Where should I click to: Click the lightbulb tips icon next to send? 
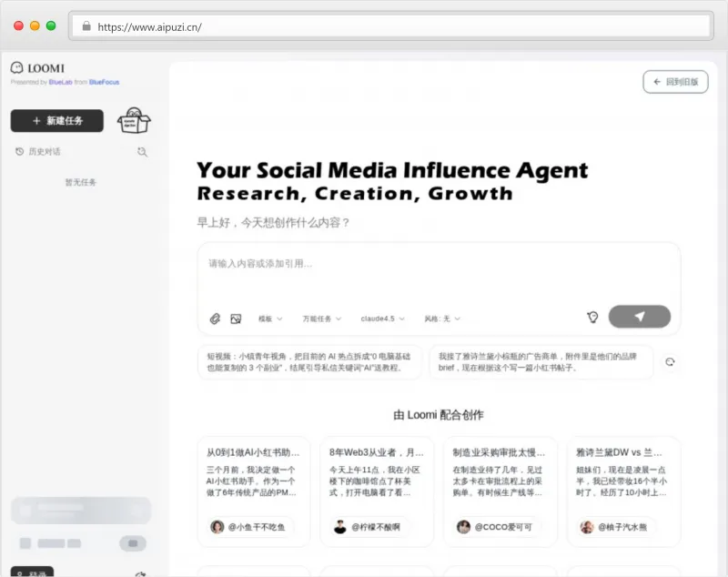[x=591, y=316]
